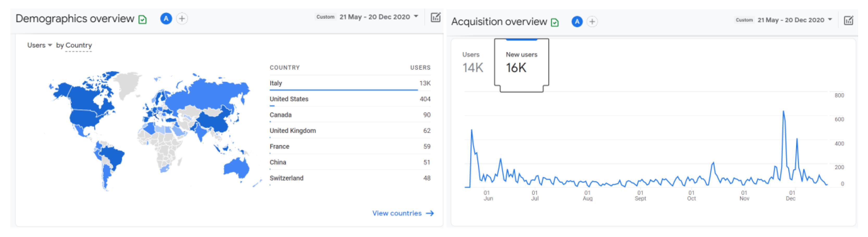
Task: Click the blue 'A' segment badge in Acquisition
Action: point(577,22)
